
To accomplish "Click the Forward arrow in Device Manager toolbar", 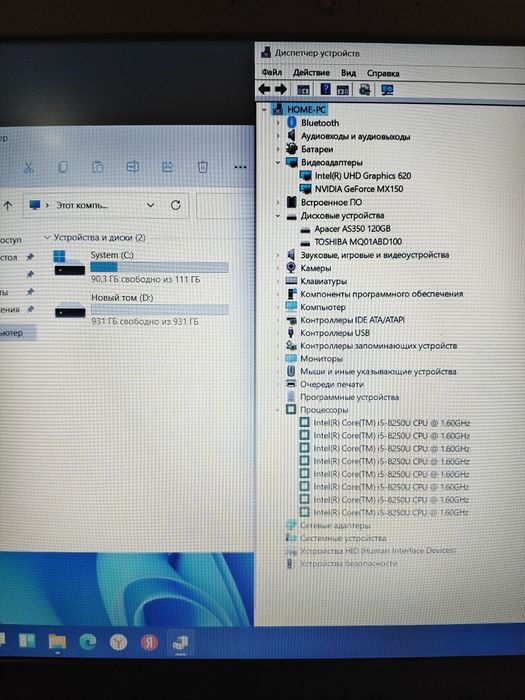I will click(x=281, y=89).
